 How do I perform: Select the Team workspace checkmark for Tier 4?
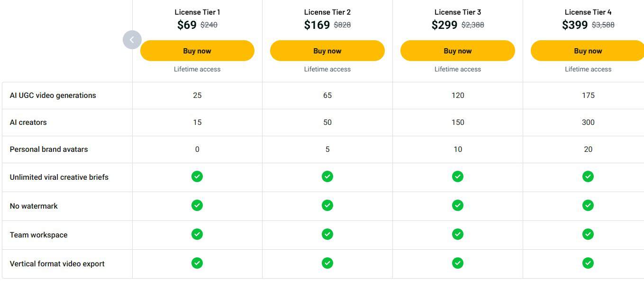[x=588, y=234]
